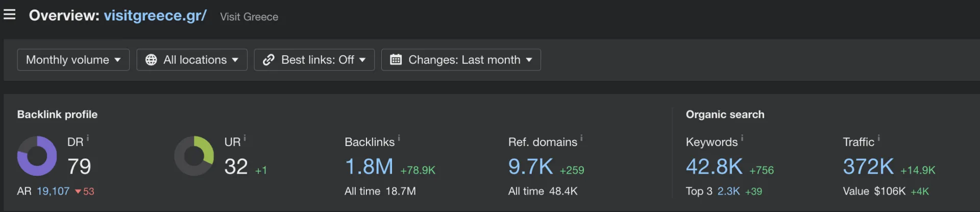The image size is (980, 212).
Task: Open the 9.7K referring domains value
Action: click(530, 167)
